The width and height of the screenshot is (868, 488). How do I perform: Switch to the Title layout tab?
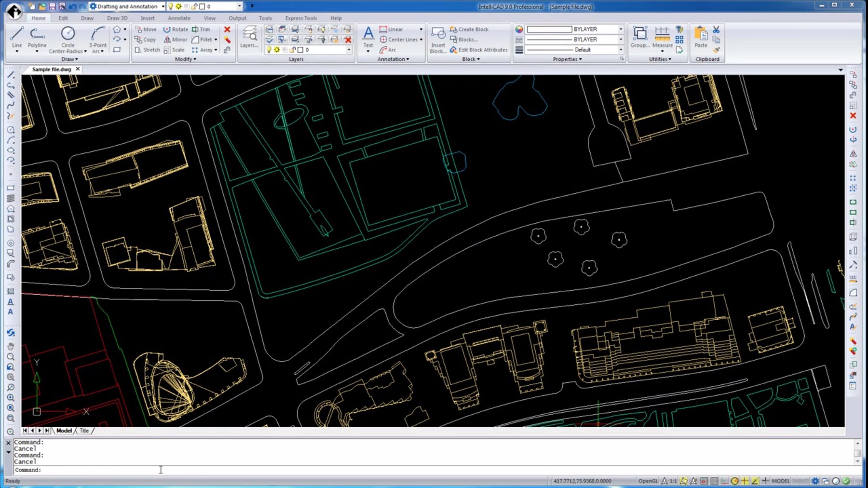(x=84, y=431)
